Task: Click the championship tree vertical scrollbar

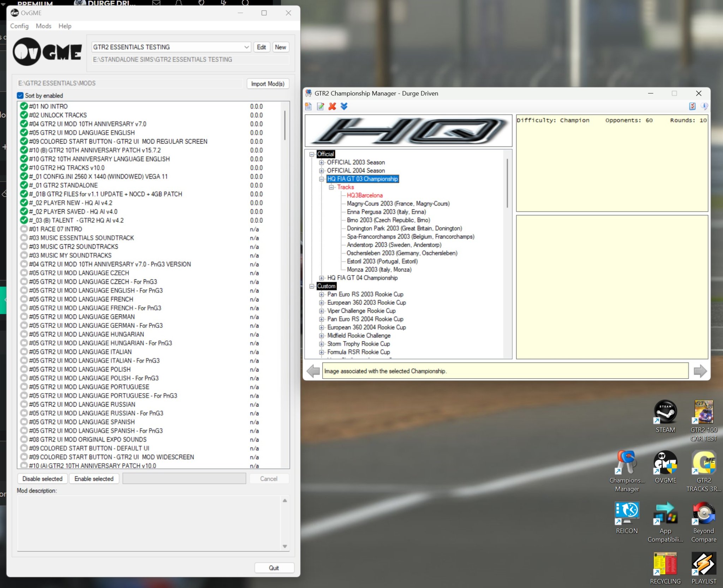Action: tap(508, 184)
